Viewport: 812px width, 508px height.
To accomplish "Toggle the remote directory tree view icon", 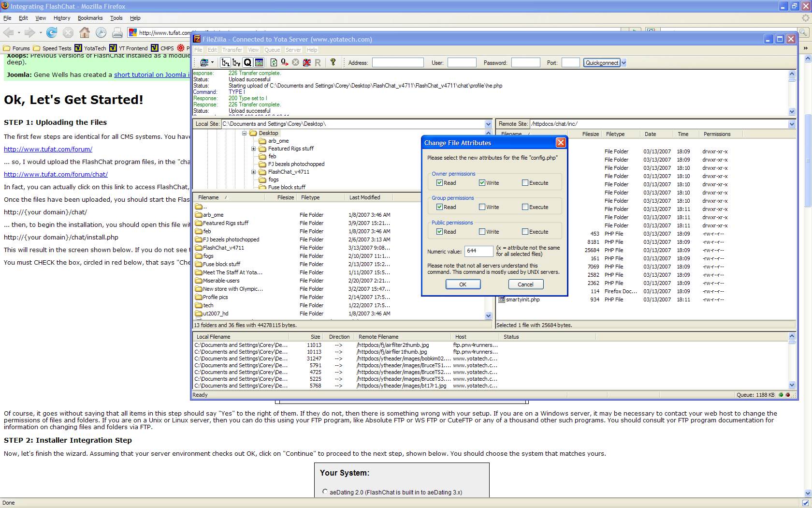I will [236, 62].
